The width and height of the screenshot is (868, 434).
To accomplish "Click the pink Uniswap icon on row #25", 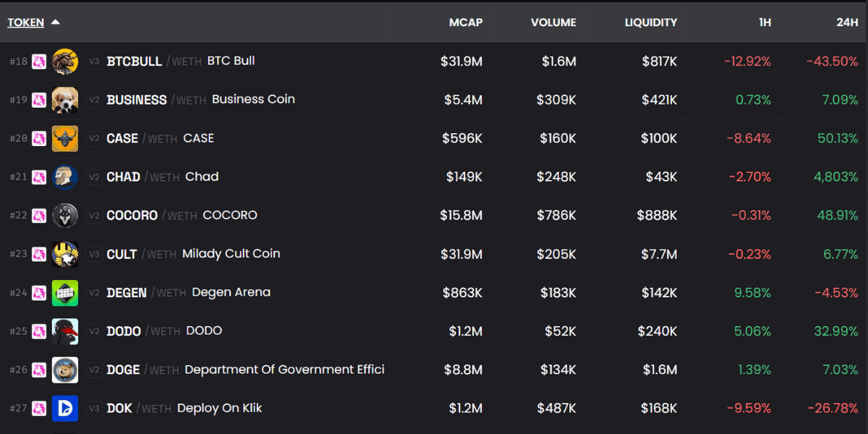I will coord(39,331).
